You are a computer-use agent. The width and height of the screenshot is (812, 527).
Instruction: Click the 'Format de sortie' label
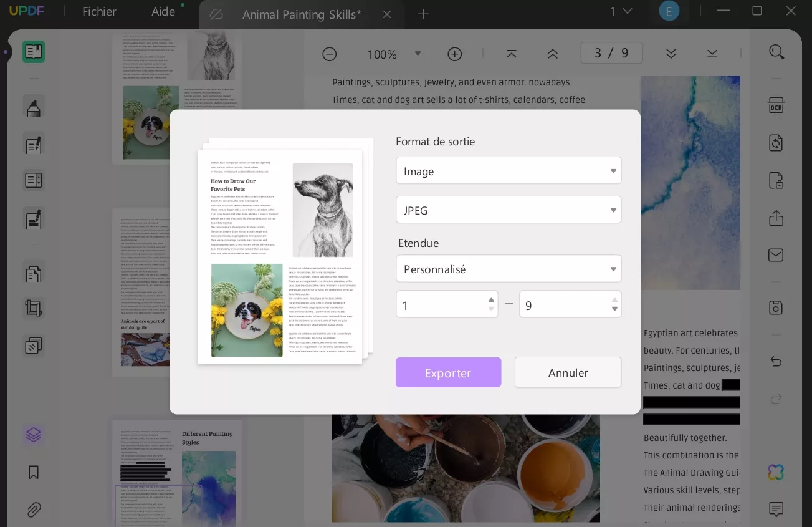point(435,142)
